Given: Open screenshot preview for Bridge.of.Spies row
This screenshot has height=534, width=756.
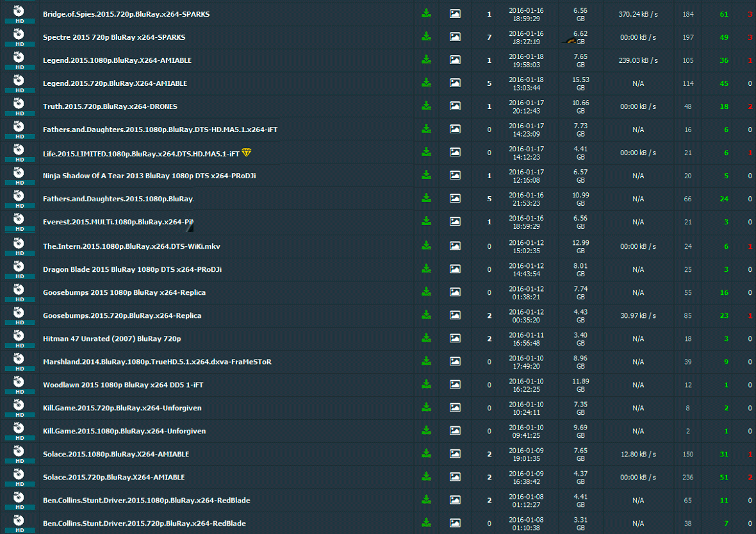Looking at the screenshot, I should coord(455,14).
